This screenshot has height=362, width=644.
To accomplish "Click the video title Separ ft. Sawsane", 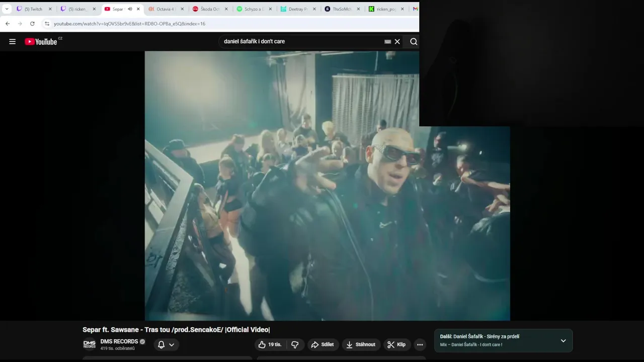I will [176, 330].
